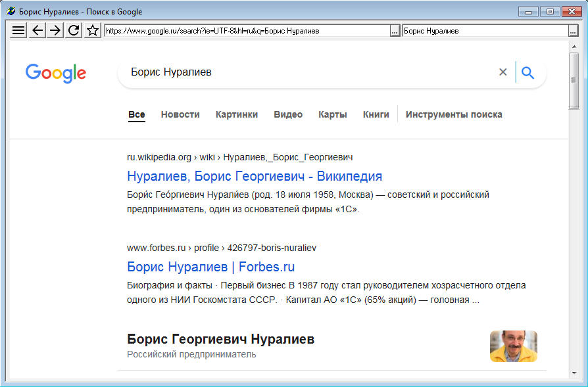This screenshot has height=387, width=588.
Task: Click the scrollbar up arrow
Action: pyautogui.click(x=574, y=47)
